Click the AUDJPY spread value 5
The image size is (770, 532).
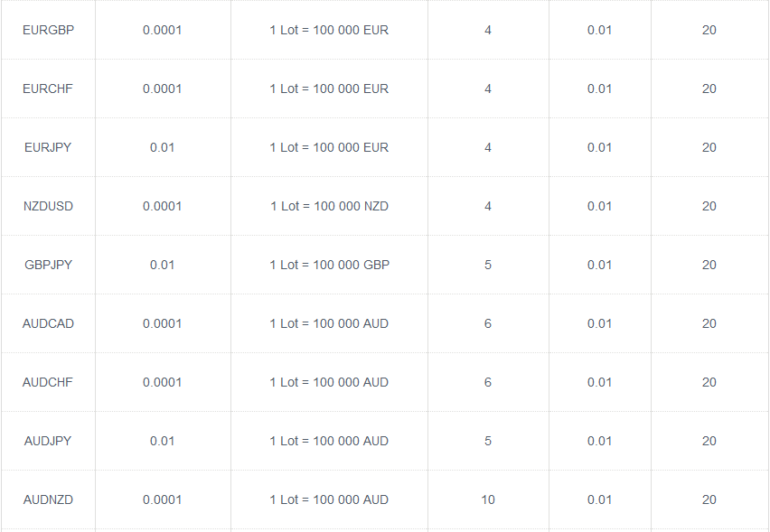click(488, 441)
